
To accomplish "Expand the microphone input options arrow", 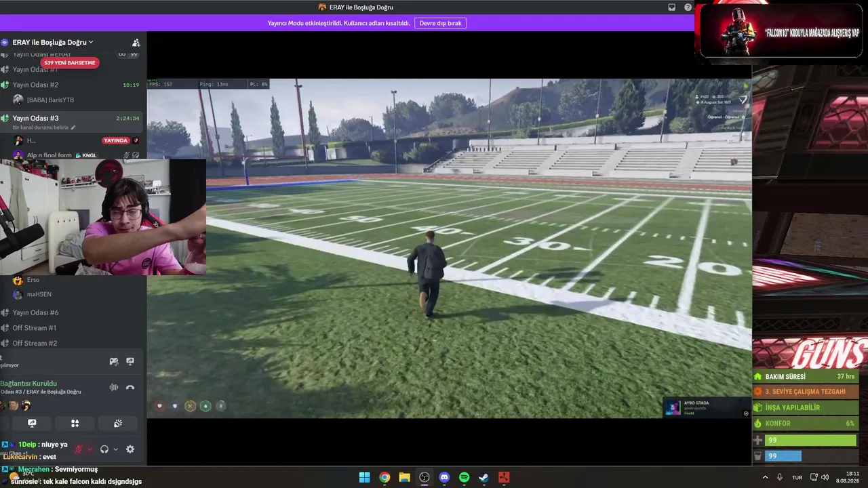I will coord(90,449).
